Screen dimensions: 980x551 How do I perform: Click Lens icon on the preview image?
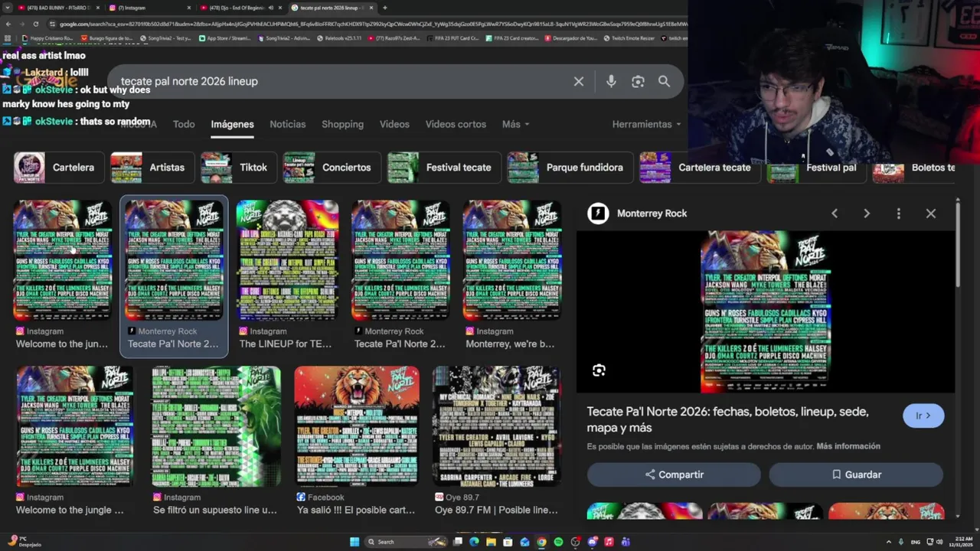click(599, 370)
